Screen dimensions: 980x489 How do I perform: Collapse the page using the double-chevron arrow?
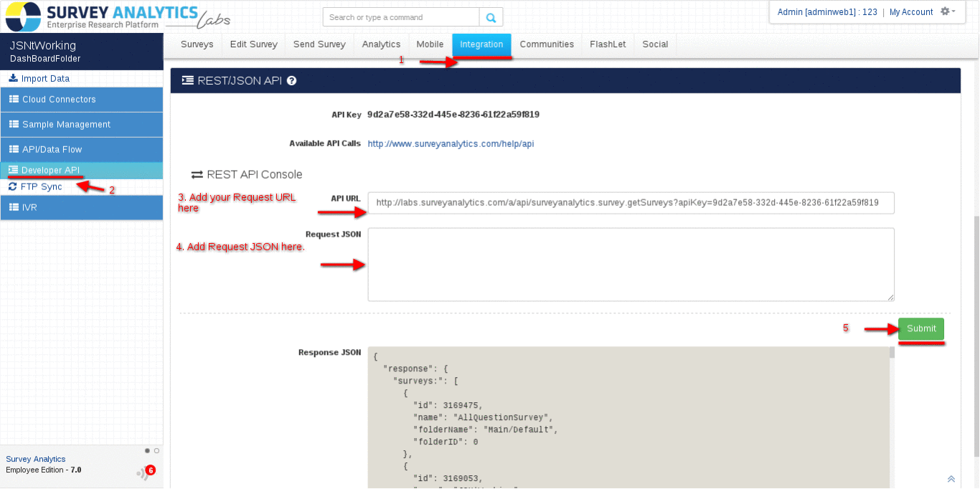click(951, 478)
